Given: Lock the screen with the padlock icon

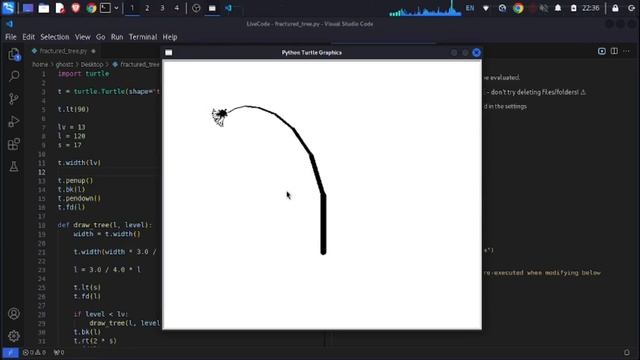Looking at the screenshot, I should click(615, 8).
